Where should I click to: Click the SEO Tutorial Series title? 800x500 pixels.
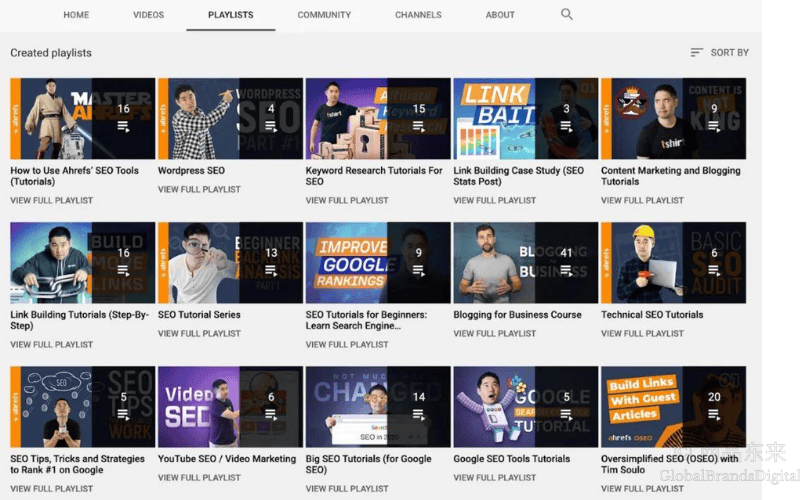pos(199,315)
